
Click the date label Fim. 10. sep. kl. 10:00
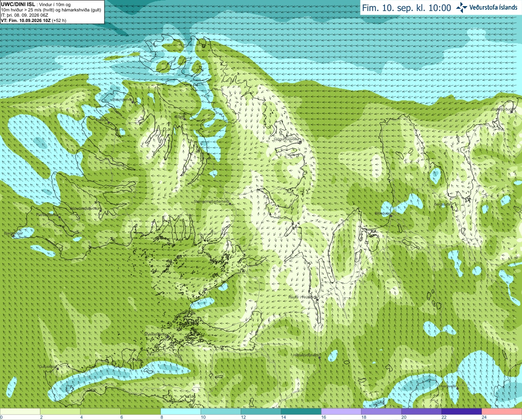pos(407,8)
